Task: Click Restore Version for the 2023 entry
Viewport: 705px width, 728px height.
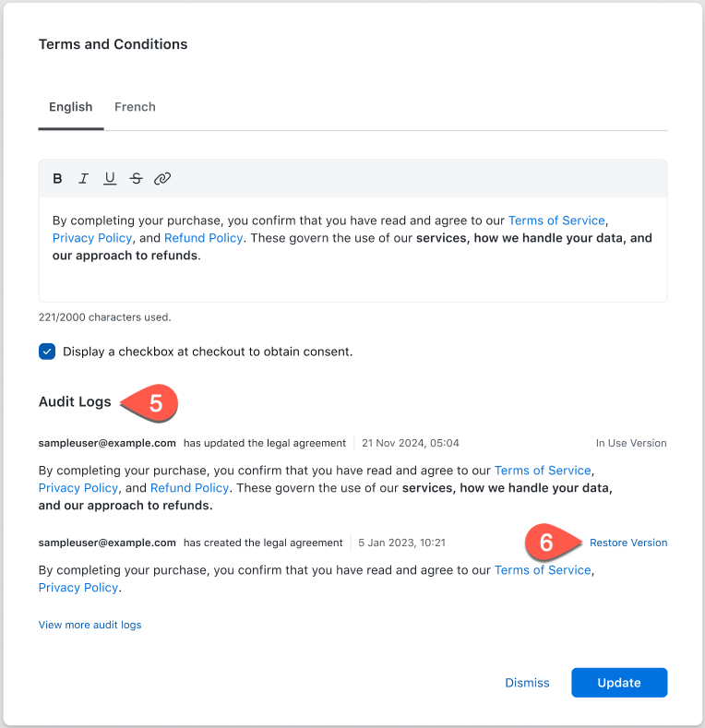Action: click(x=628, y=543)
